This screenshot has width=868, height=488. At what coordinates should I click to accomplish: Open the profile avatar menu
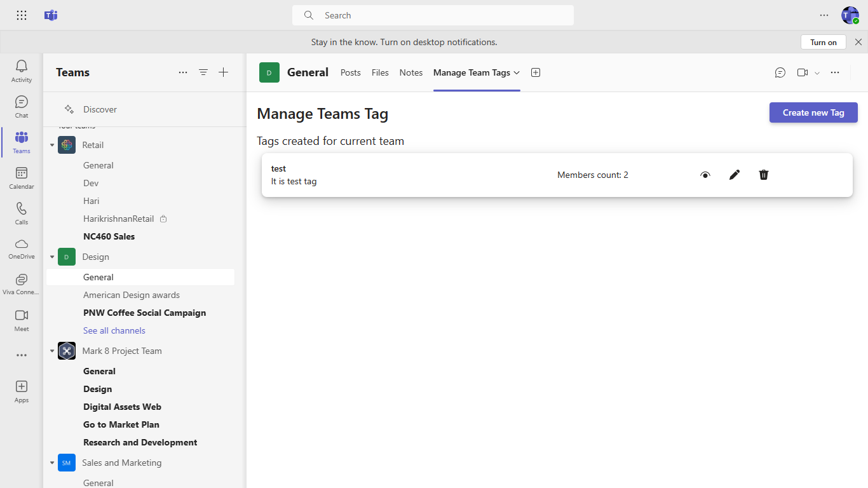tap(850, 15)
